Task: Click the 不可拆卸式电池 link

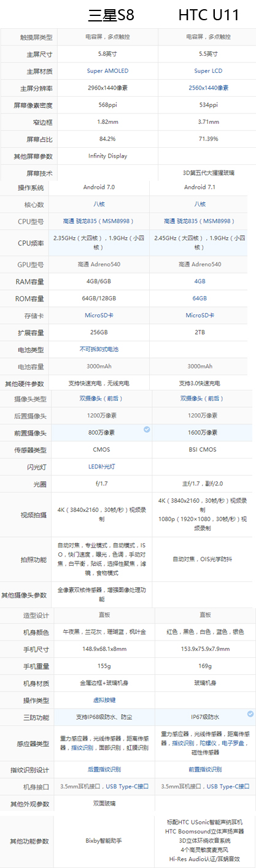Action: (98, 349)
